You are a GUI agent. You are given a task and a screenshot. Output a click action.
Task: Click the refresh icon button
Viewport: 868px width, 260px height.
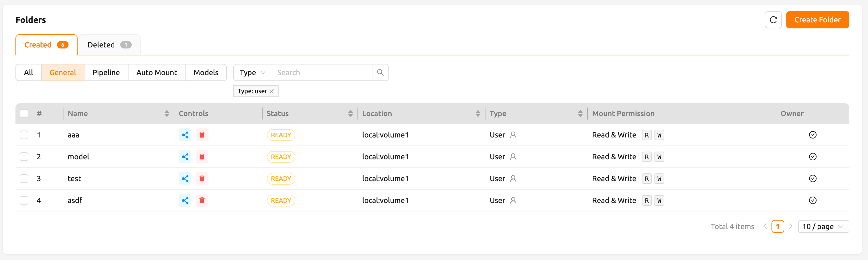click(773, 20)
